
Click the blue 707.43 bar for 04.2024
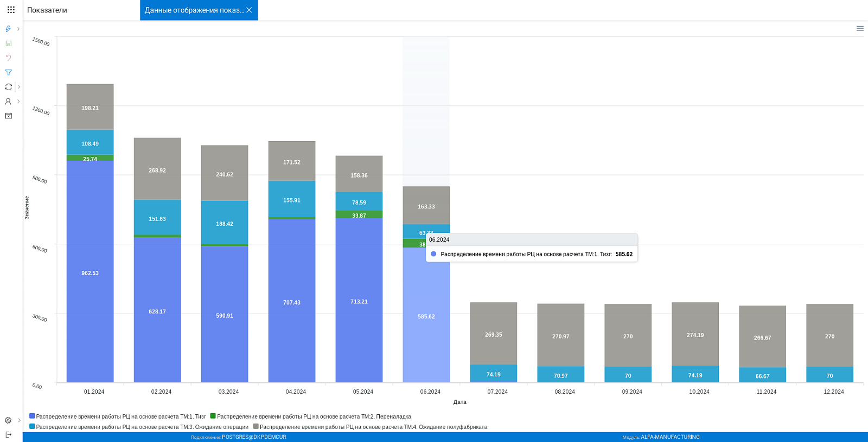[292, 301]
